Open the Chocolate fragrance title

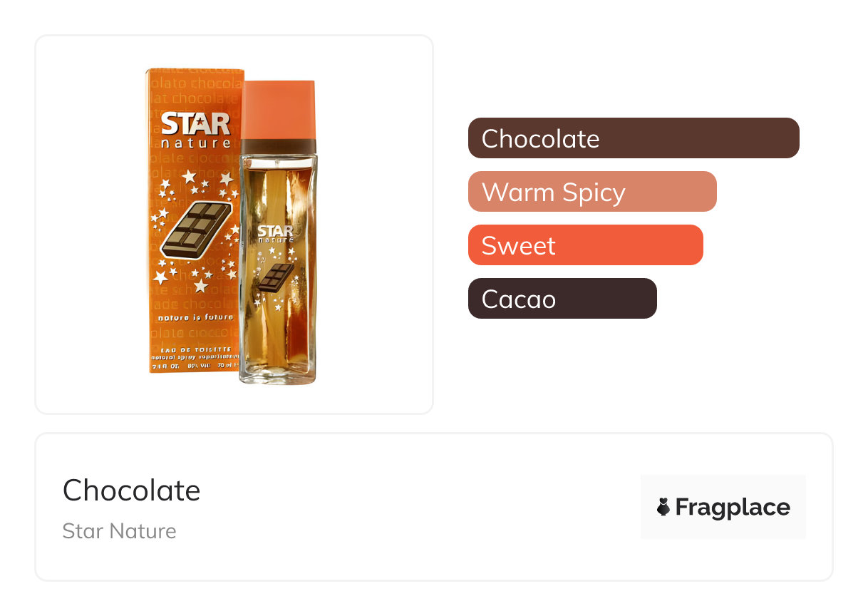pos(132,491)
